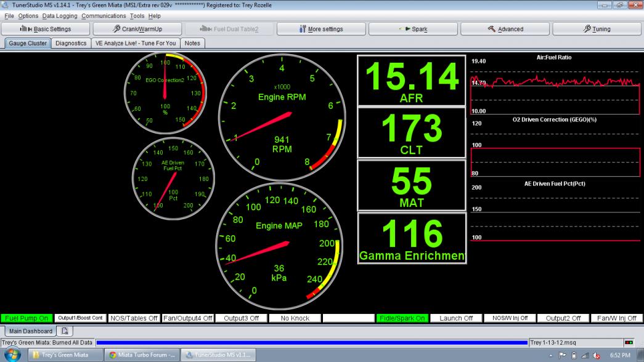Click the FIdle/Spark On status indicator
Viewport: 644px width, 362px height.
point(402,318)
